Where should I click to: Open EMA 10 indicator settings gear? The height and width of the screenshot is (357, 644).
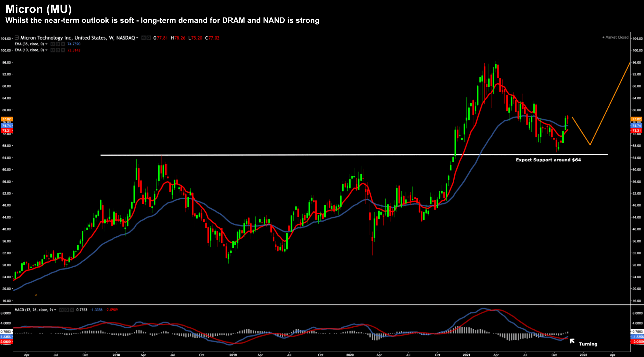[58, 50]
